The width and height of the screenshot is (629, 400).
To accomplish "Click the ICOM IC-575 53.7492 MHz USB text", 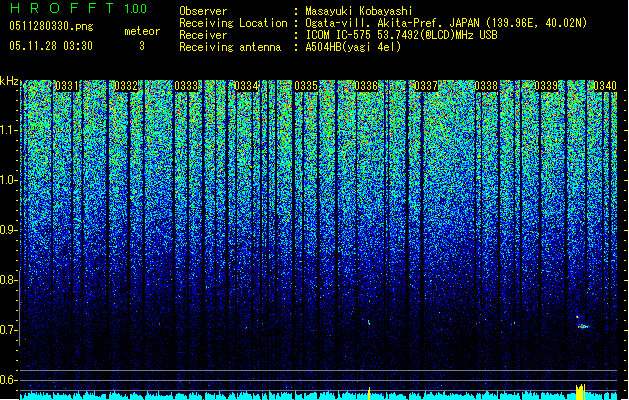I will (401, 35).
